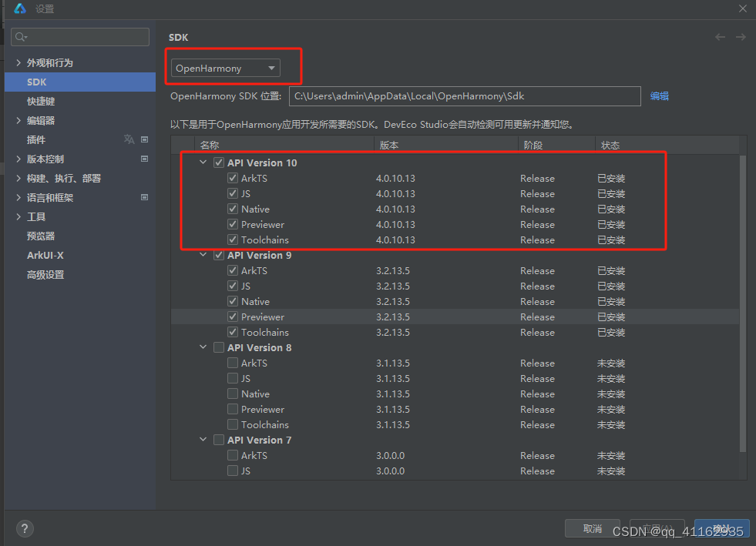Click the 编辑 link for SDK location
Screen dimensions: 756x546
coord(659,96)
